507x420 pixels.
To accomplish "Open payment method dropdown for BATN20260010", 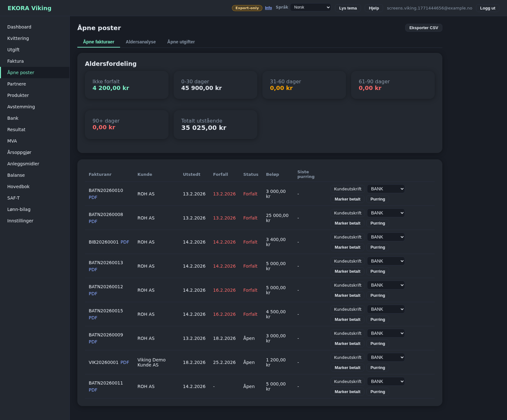I will pos(386,189).
